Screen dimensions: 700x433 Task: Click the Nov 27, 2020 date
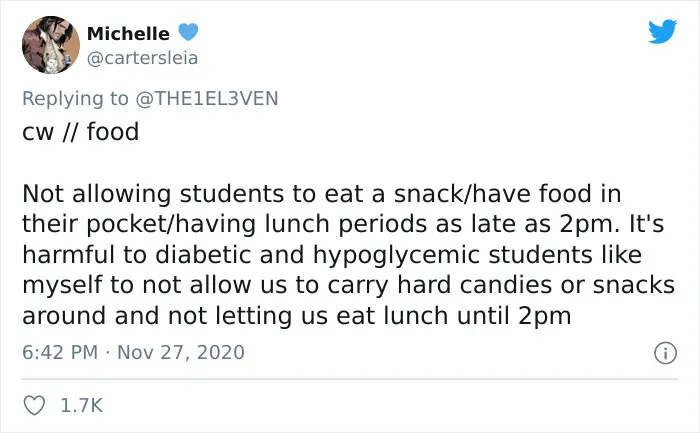click(181, 352)
